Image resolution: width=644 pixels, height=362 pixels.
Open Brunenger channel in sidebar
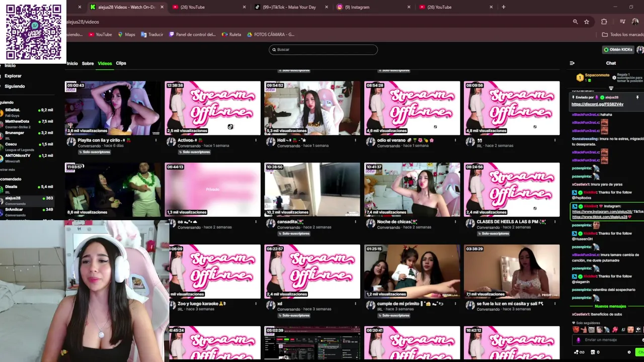click(28, 135)
